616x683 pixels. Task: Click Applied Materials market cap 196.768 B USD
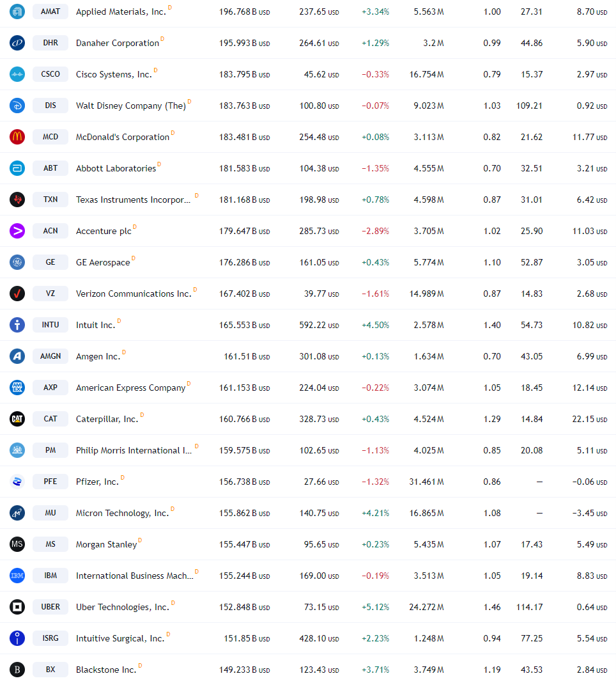point(244,12)
